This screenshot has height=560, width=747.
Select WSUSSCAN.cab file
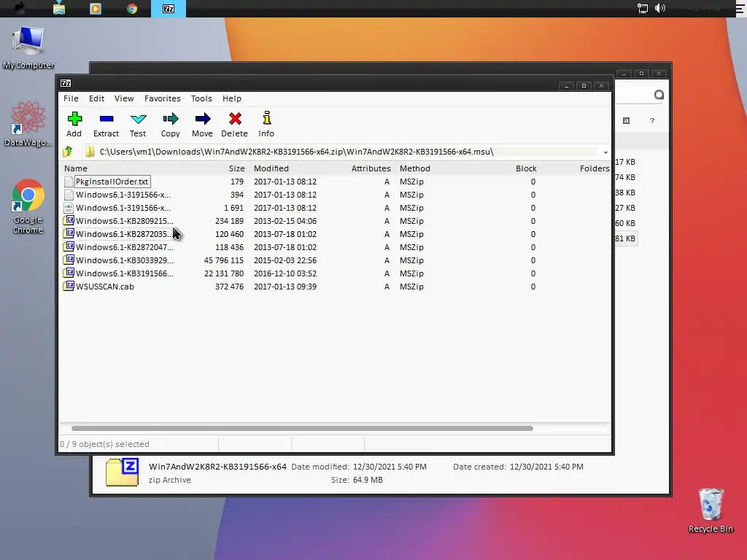105,287
